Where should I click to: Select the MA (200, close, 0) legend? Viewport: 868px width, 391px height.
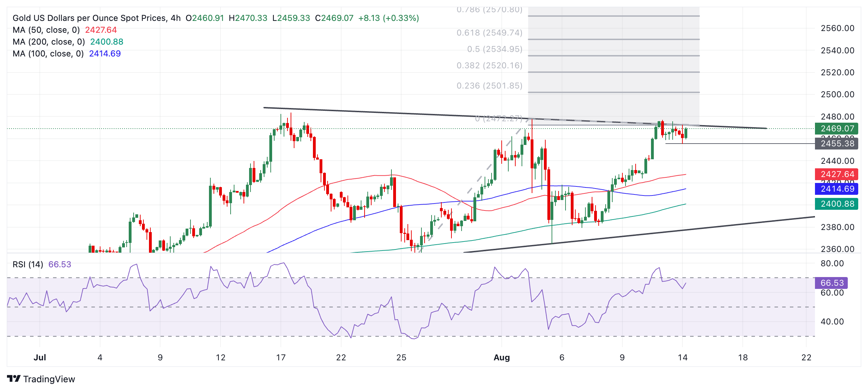coord(49,42)
